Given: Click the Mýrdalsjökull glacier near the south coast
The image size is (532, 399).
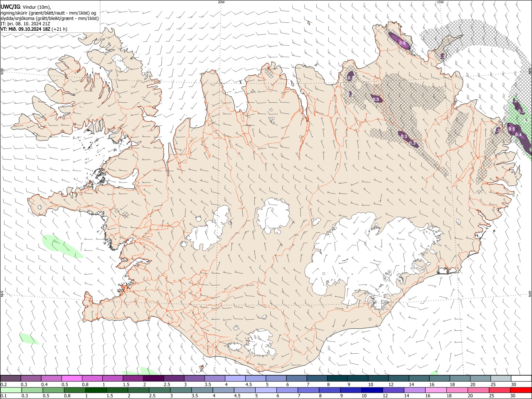Looking at the screenshot, I should 260,344.
